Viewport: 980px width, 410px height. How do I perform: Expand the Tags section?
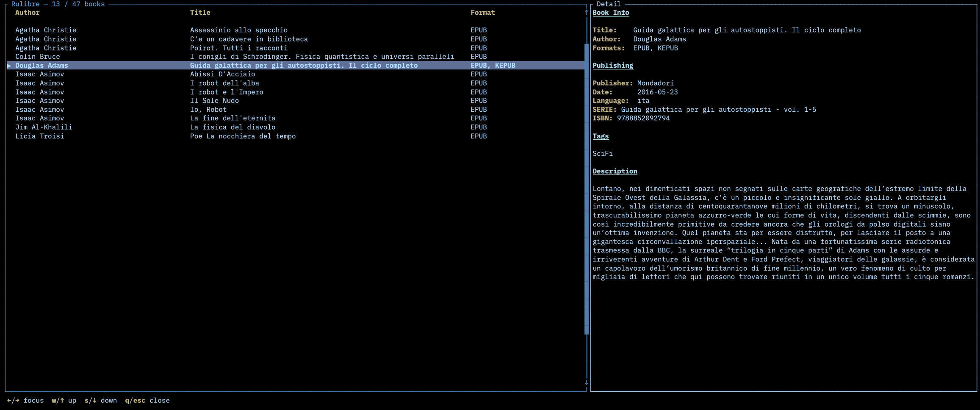click(601, 136)
